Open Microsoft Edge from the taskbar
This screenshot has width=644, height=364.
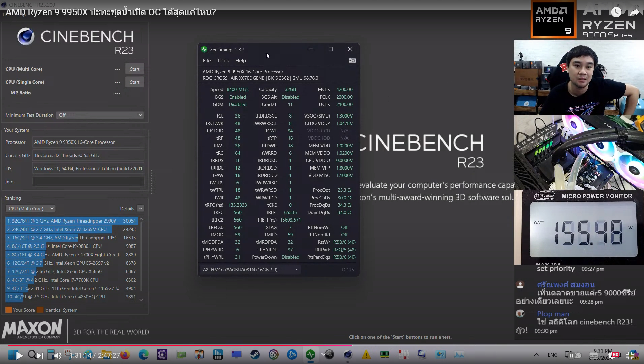(x=143, y=355)
